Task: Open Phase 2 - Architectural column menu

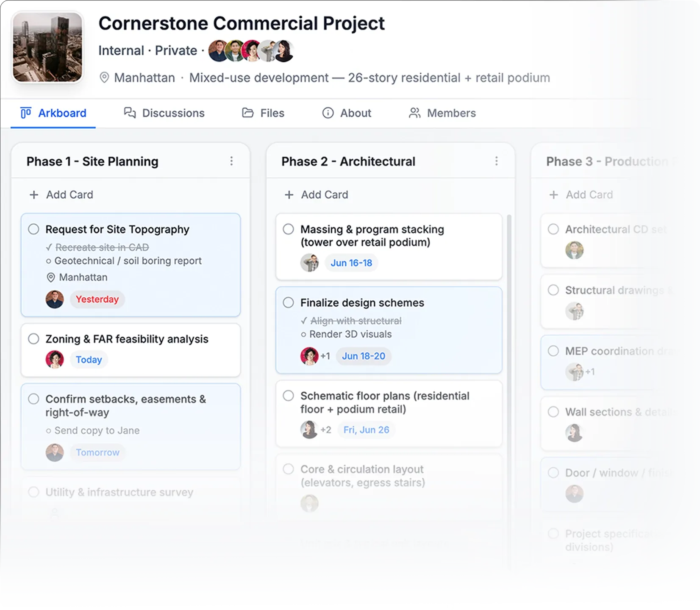Action: pyautogui.click(x=497, y=161)
